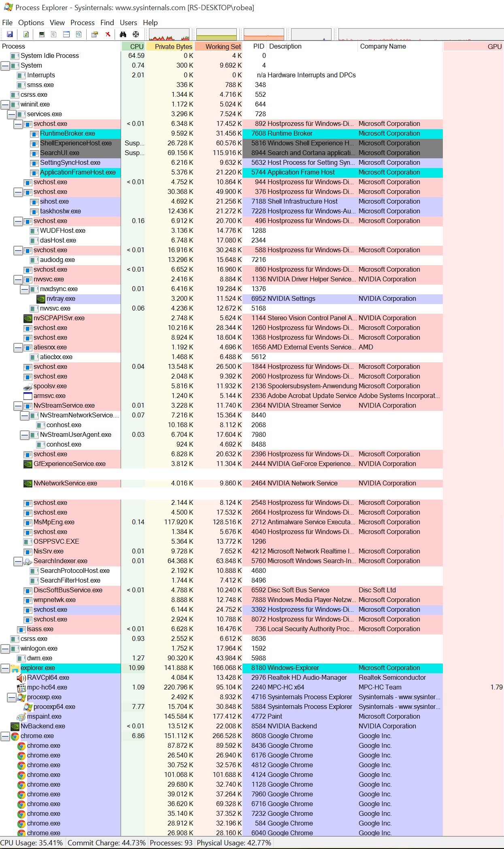
Task: Open the View menu
Action: [57, 23]
